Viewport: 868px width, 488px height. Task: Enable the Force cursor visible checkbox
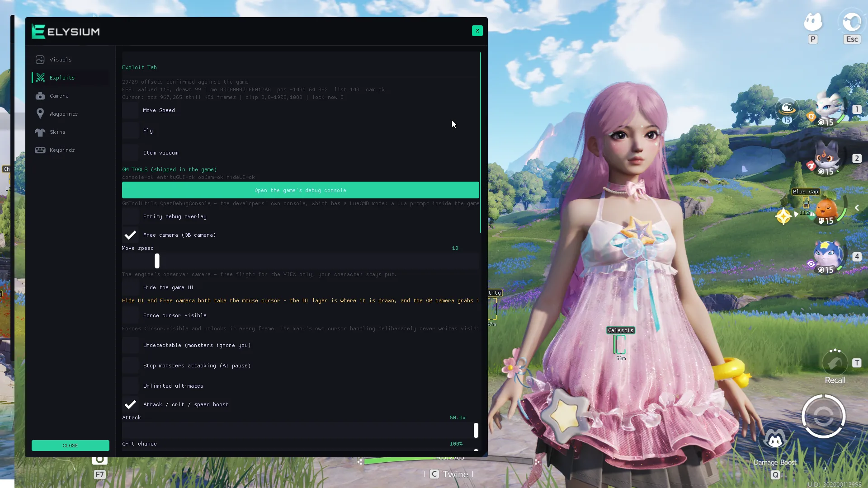coord(130,315)
